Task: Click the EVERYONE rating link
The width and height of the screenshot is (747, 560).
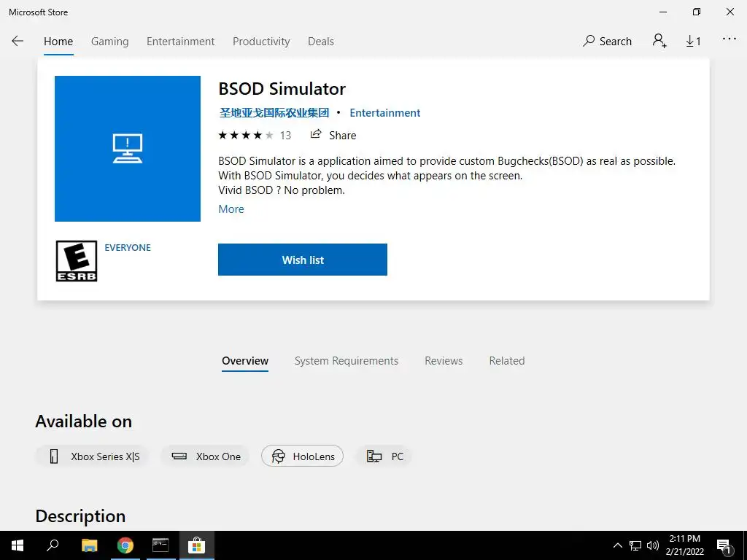Action: pyautogui.click(x=128, y=248)
